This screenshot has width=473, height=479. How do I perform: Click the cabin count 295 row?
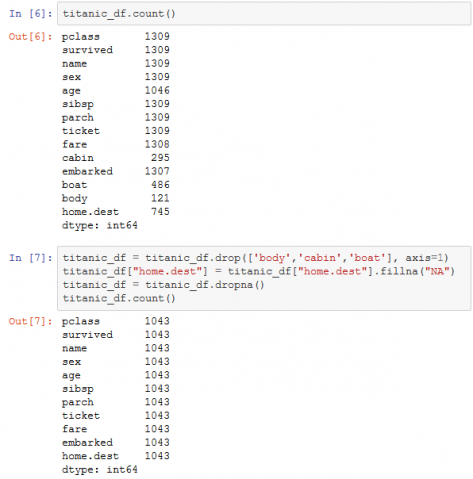pyautogui.click(x=116, y=158)
